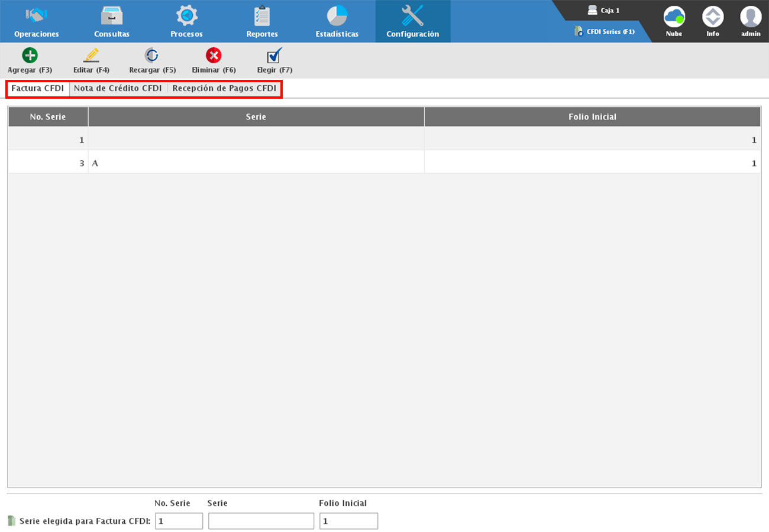
Task: Go to the Procesos section
Action: [187, 21]
